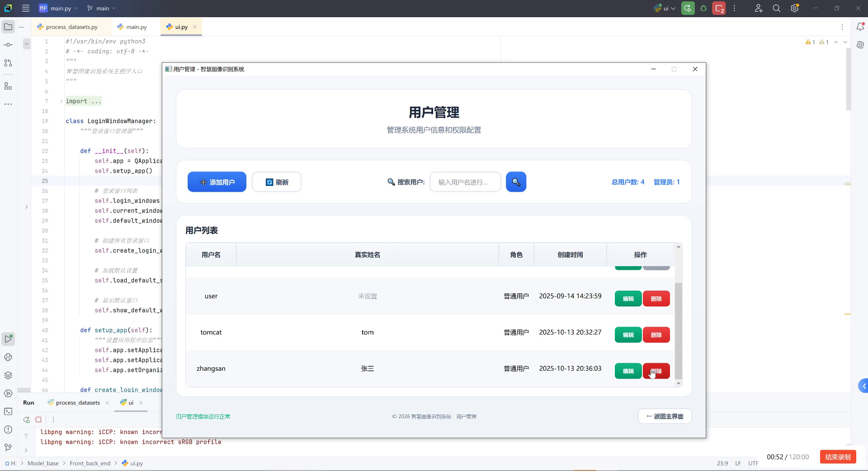The width and height of the screenshot is (868, 471).
Task: Click 删除 for user zhangsan
Action: click(x=656, y=371)
